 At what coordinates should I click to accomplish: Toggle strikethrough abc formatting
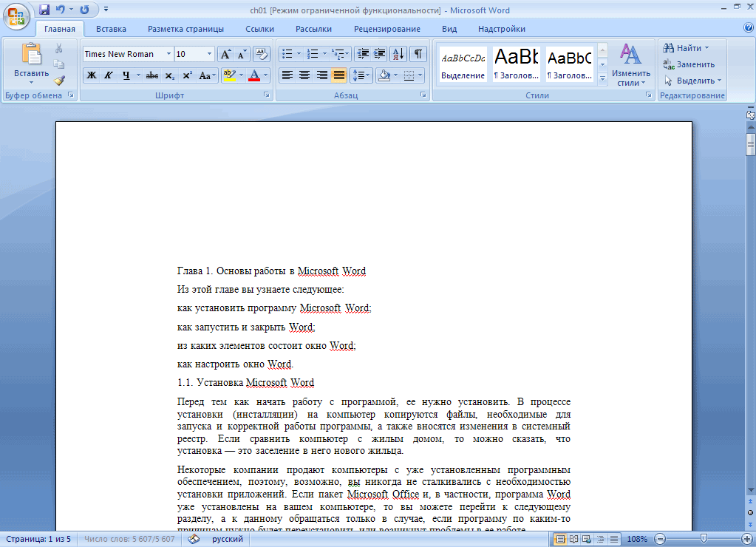[x=152, y=75]
